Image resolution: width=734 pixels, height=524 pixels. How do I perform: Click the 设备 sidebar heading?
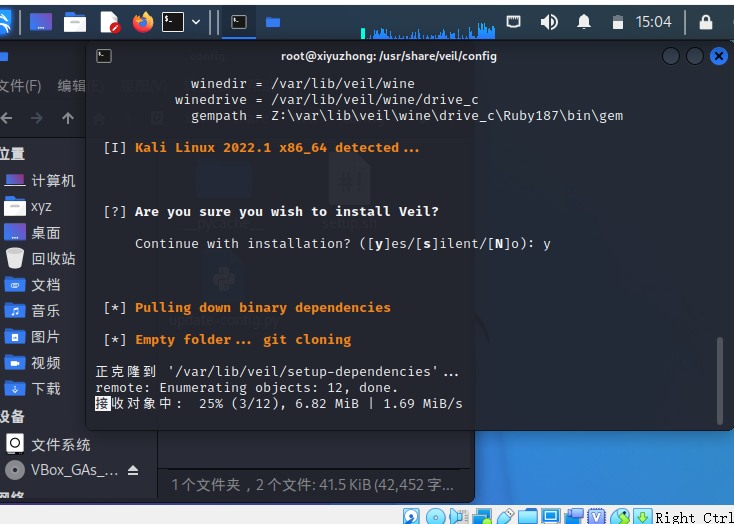pyautogui.click(x=12, y=417)
